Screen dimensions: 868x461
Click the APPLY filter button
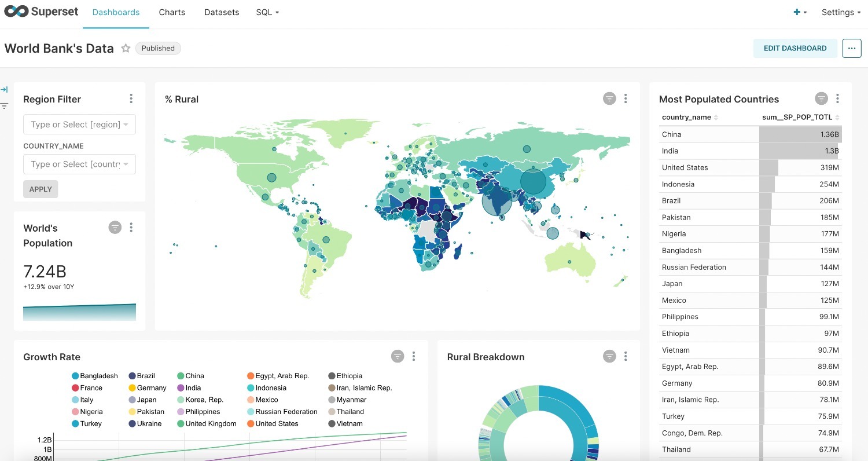(x=41, y=189)
